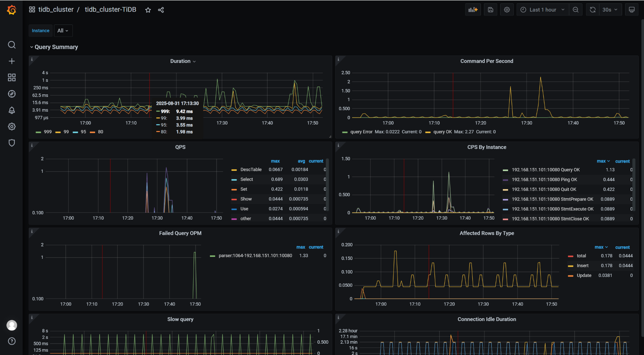Star this dashboard as favorite

click(148, 10)
